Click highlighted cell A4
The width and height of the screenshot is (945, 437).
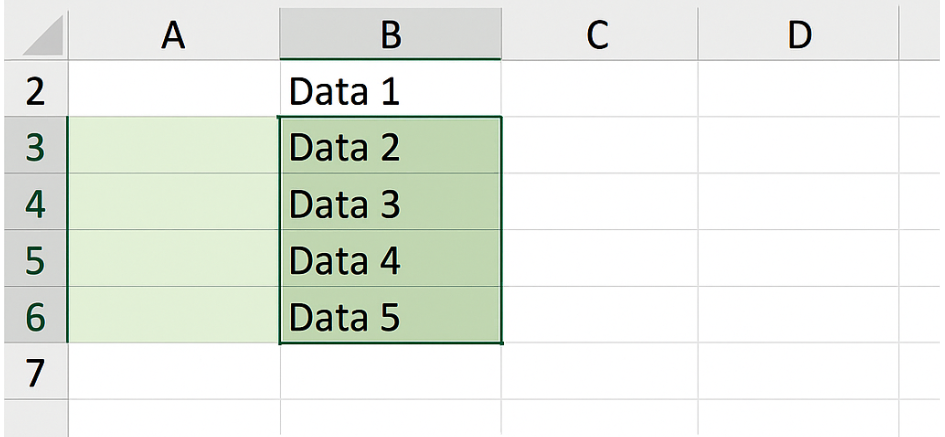point(174,201)
